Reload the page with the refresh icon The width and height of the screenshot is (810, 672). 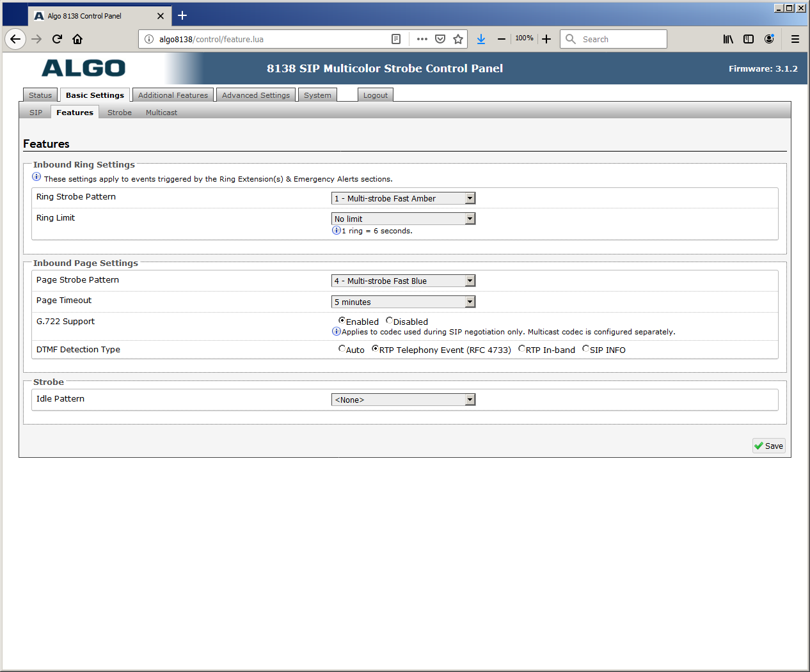coord(57,39)
